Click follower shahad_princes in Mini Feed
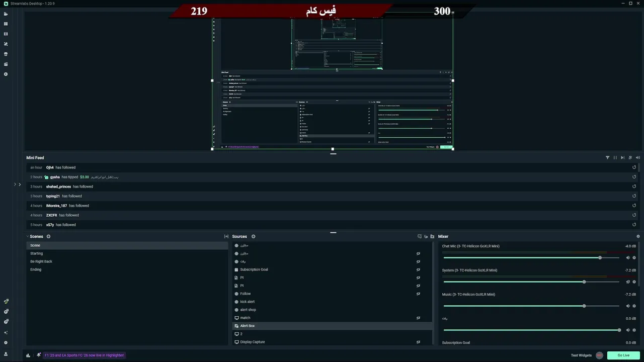The height and width of the screenshot is (362, 644). pos(58,187)
